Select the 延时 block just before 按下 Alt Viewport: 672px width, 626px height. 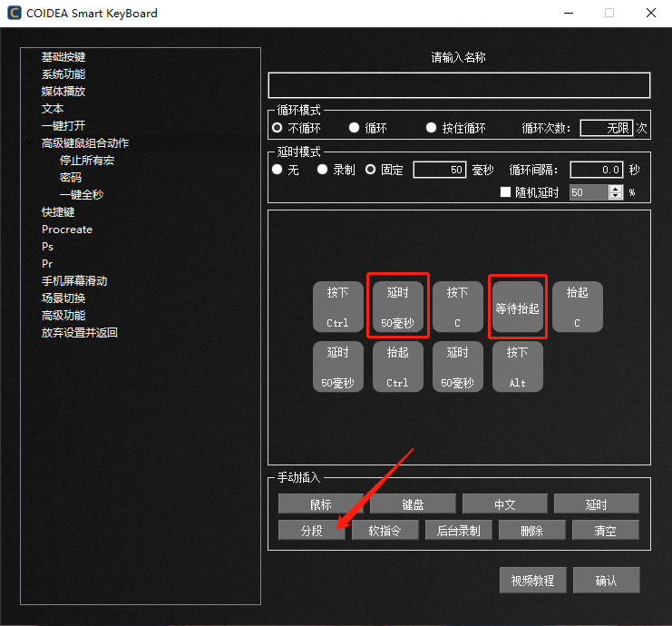457,367
